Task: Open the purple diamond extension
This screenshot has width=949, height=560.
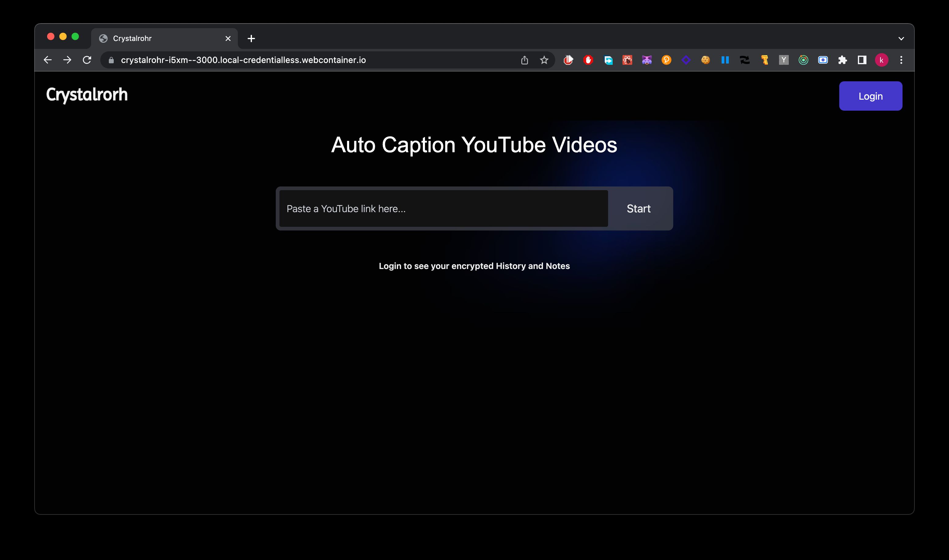Action: coord(686,60)
